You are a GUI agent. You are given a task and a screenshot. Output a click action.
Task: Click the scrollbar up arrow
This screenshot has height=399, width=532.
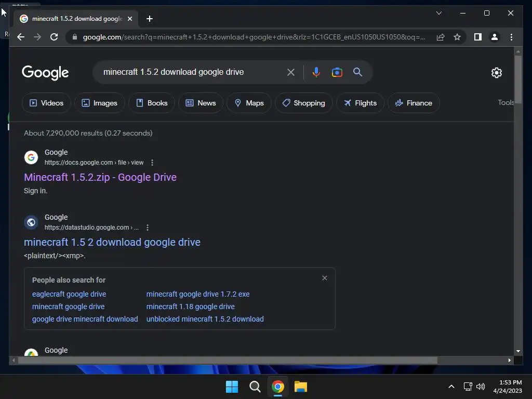518,52
